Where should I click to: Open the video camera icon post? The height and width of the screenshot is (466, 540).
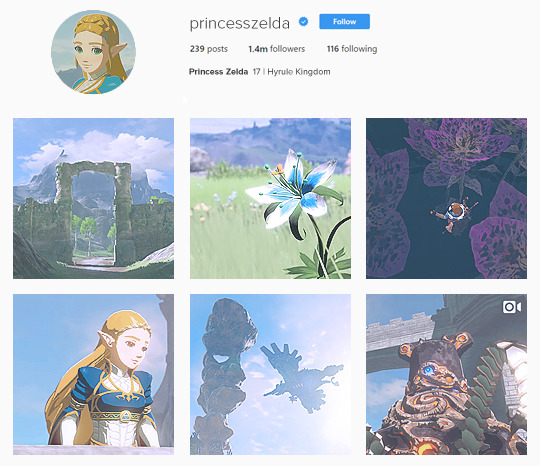(511, 307)
